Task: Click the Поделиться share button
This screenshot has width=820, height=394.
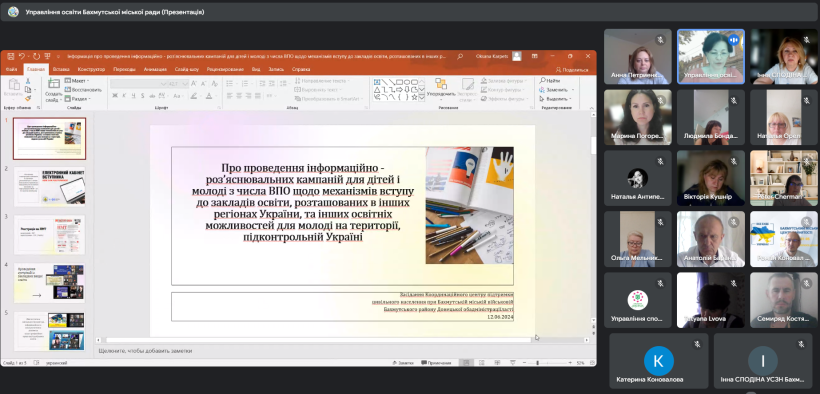Action: (x=572, y=70)
